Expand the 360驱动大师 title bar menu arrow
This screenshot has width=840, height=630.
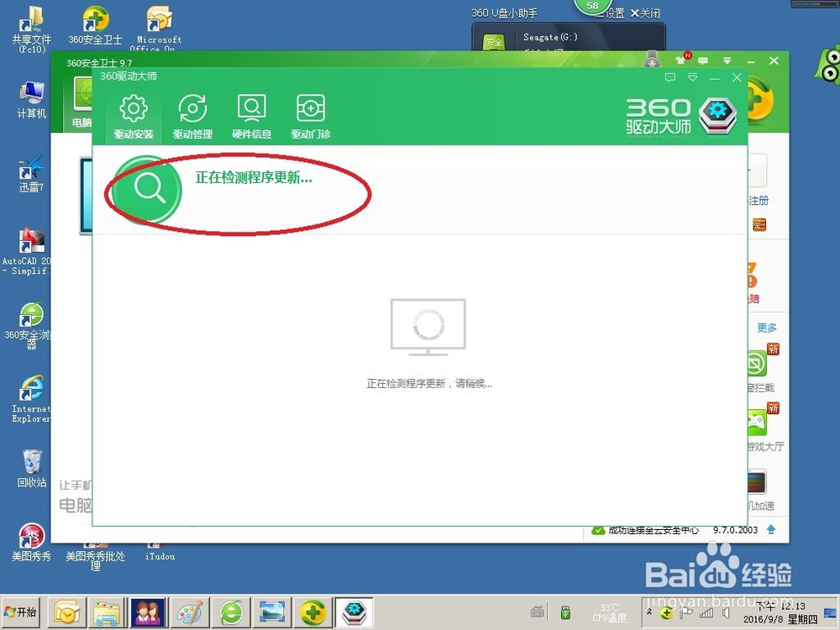coord(693,77)
